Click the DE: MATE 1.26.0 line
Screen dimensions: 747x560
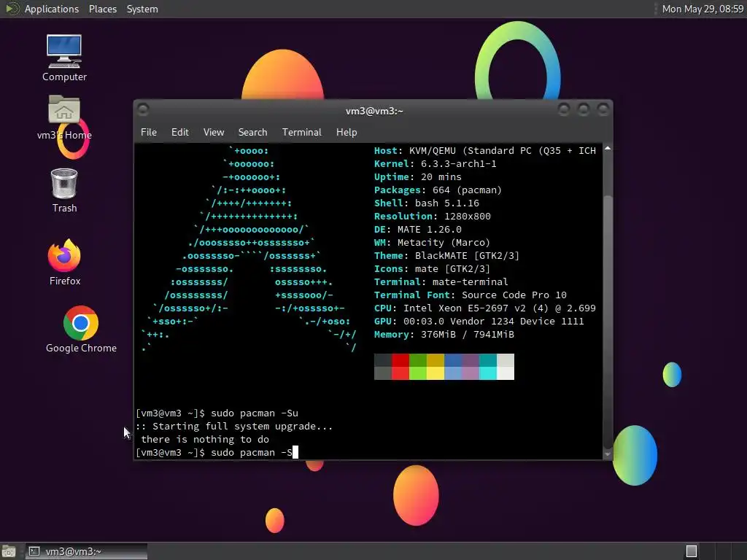tap(418, 230)
